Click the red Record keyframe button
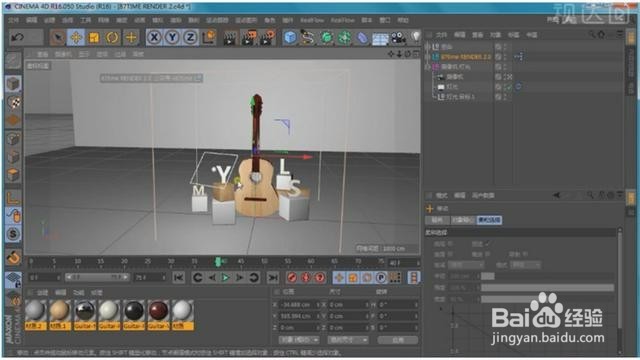Viewport: 640px width, 360px height. click(292, 278)
